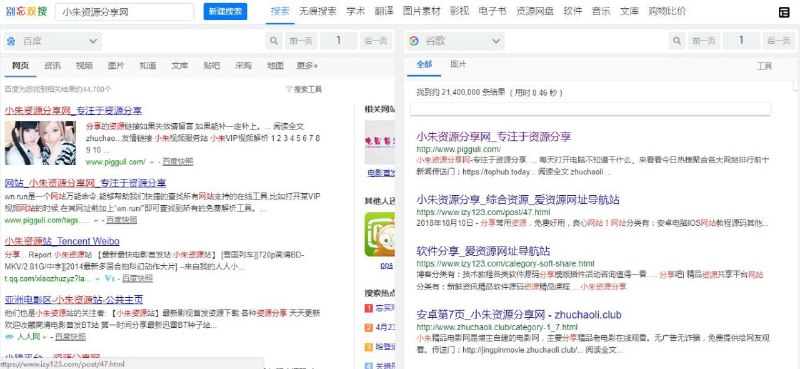This screenshot has height=369, width=800.
Task: Click the V1 verification badge on t.qq.com result
Action: (x=109, y=278)
